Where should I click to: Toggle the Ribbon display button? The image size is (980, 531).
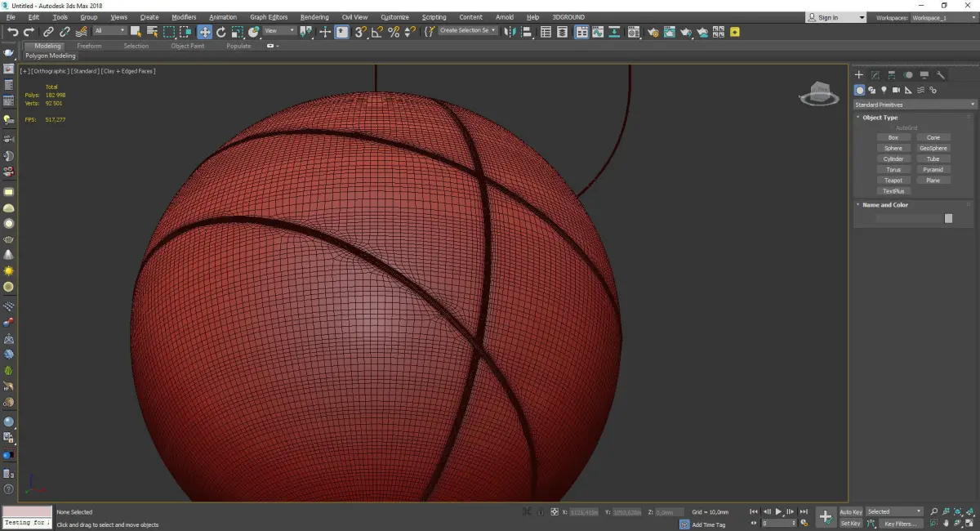pos(581,32)
